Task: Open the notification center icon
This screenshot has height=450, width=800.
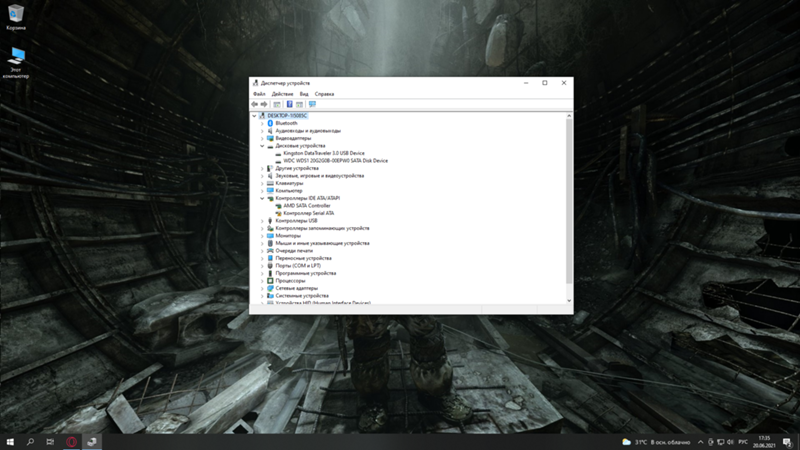Action: [x=787, y=442]
